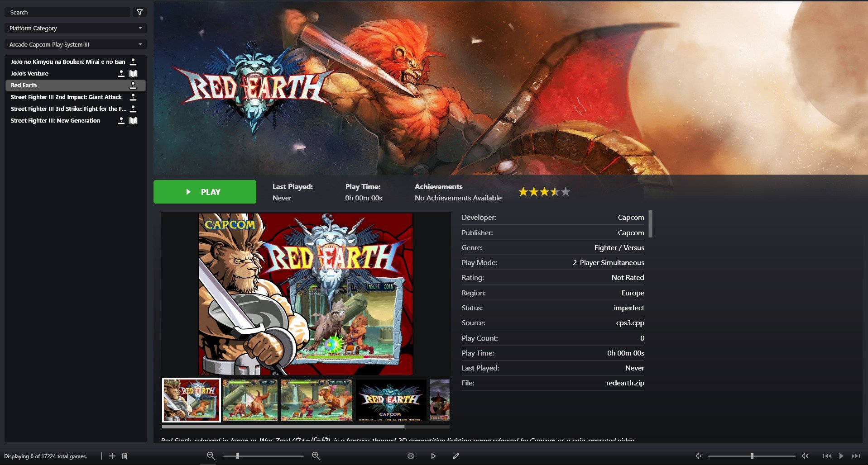The height and width of the screenshot is (465, 868).
Task: Click the Status value imperfect
Action: click(x=629, y=308)
